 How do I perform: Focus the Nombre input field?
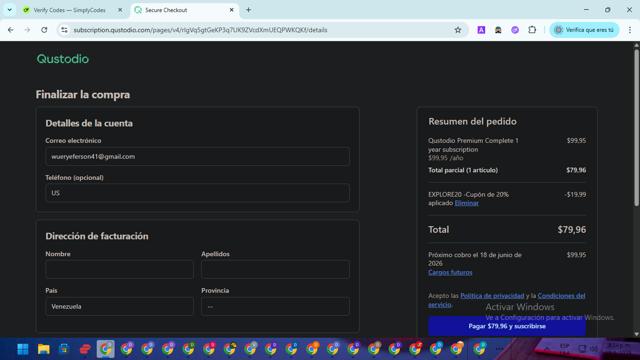click(120, 269)
